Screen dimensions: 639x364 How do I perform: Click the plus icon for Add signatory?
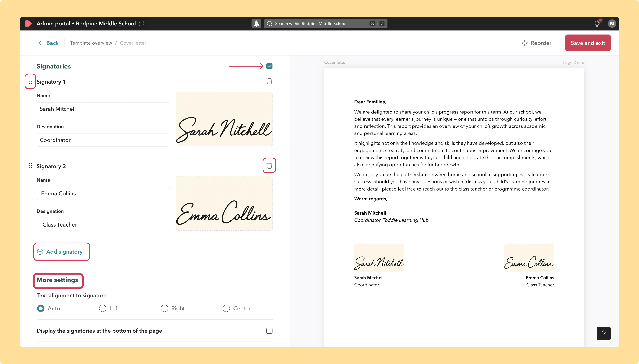click(40, 252)
